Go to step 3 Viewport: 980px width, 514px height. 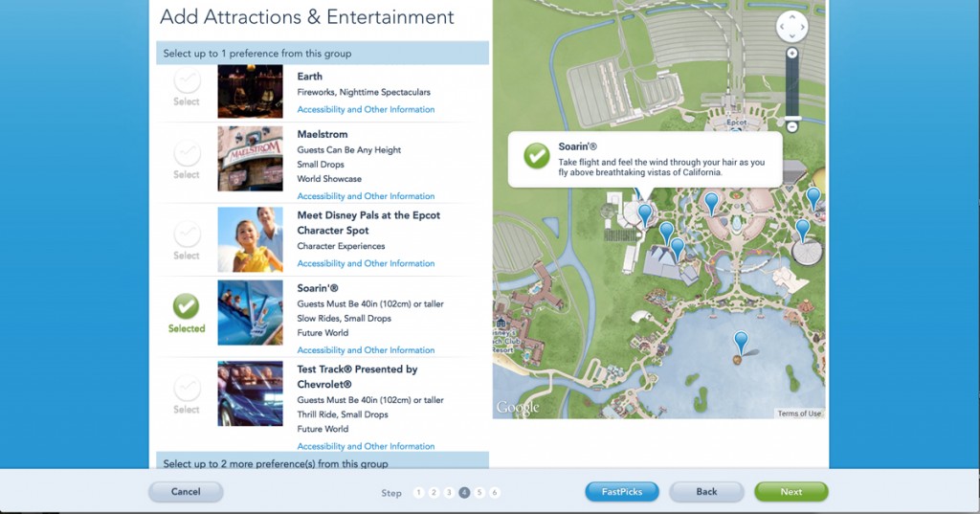449,493
